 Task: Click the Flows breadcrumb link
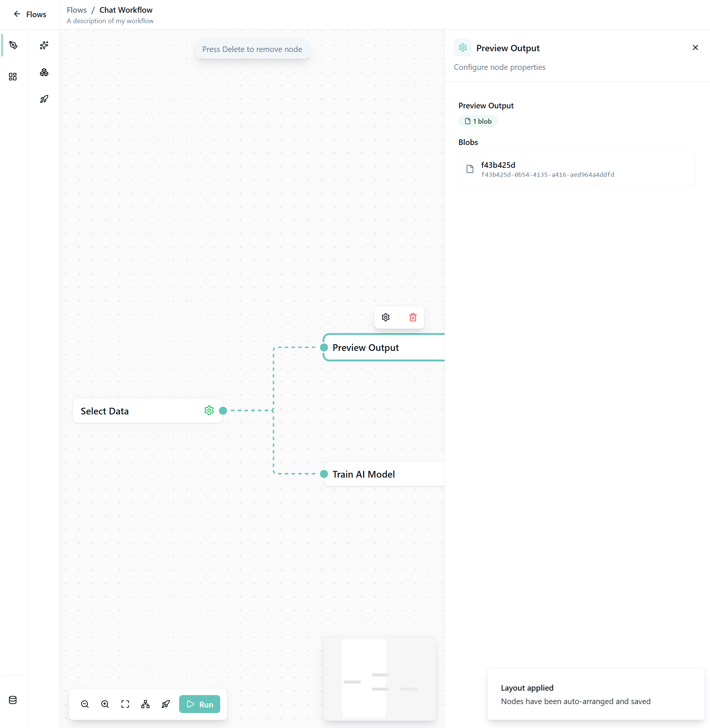tap(77, 10)
